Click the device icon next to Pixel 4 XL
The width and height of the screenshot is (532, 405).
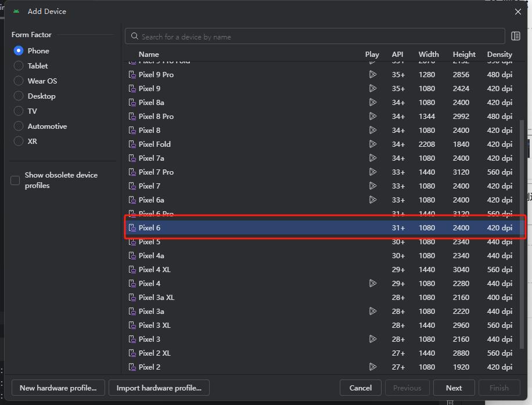pyautogui.click(x=132, y=270)
